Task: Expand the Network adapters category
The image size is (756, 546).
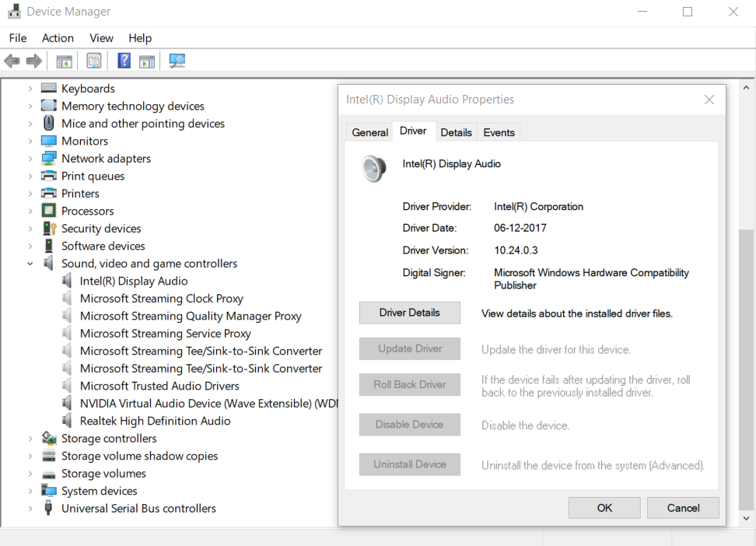Action: coord(30,159)
